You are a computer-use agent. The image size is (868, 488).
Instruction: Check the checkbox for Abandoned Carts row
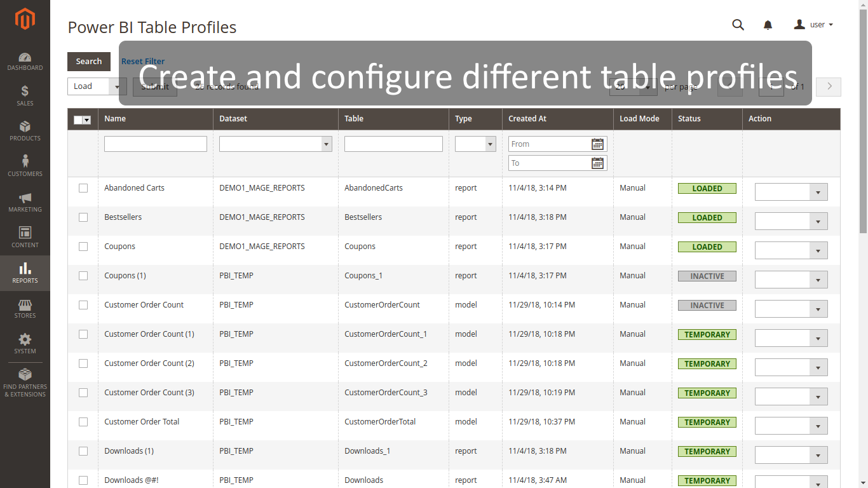click(x=83, y=187)
